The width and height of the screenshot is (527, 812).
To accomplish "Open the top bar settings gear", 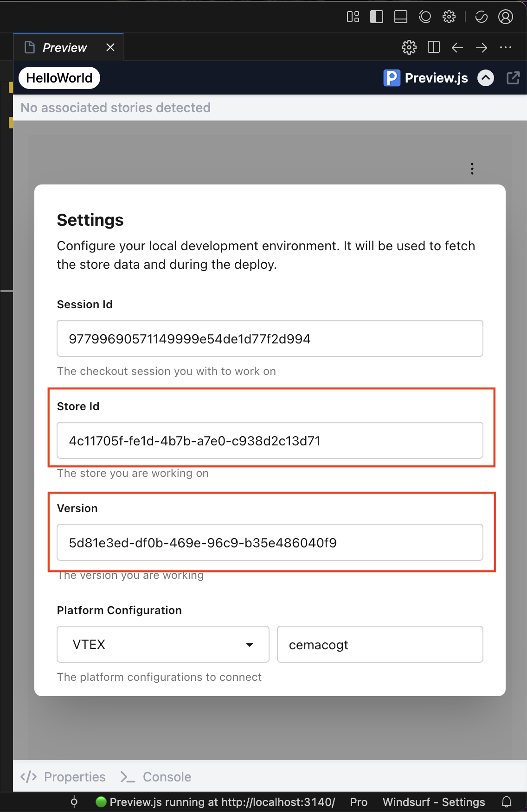I will pyautogui.click(x=449, y=17).
